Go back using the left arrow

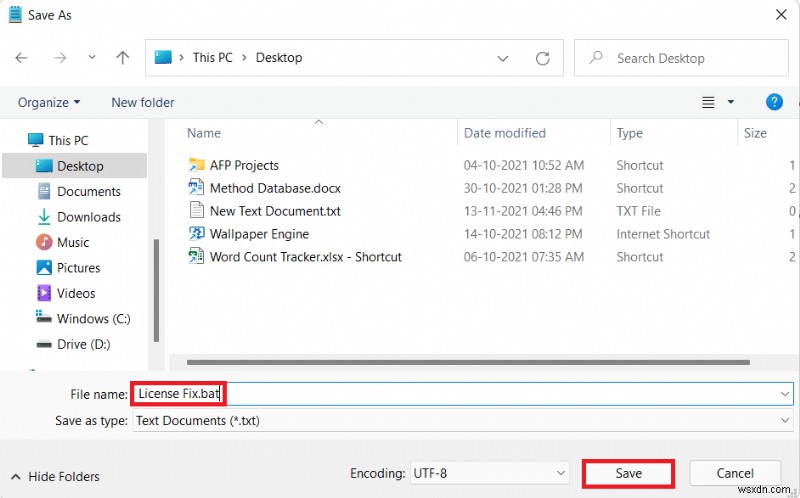pyautogui.click(x=21, y=58)
